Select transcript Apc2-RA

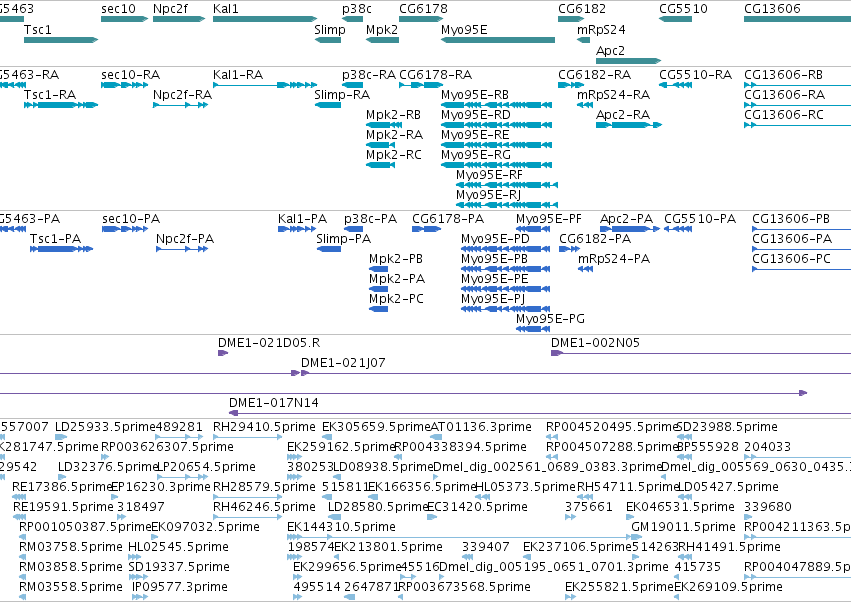(x=628, y=125)
